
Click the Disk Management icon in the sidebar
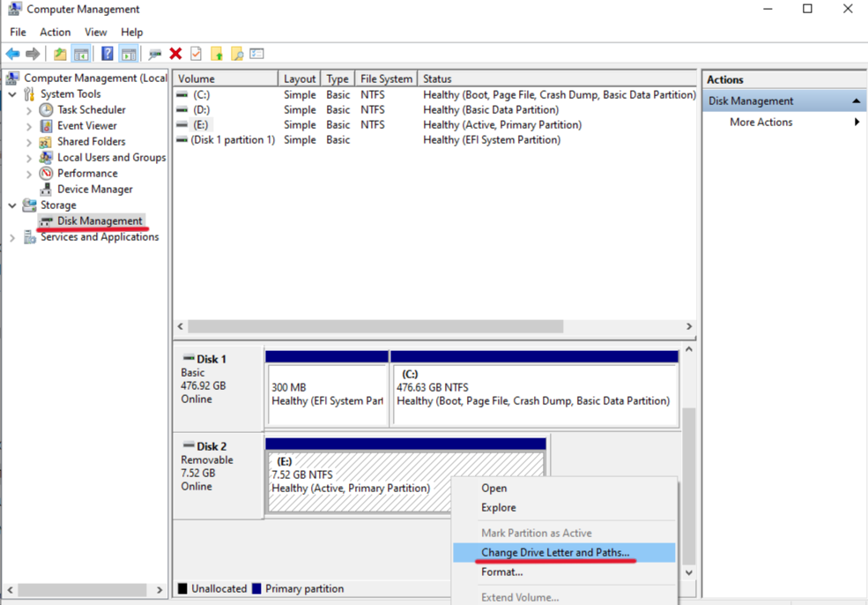tap(46, 220)
